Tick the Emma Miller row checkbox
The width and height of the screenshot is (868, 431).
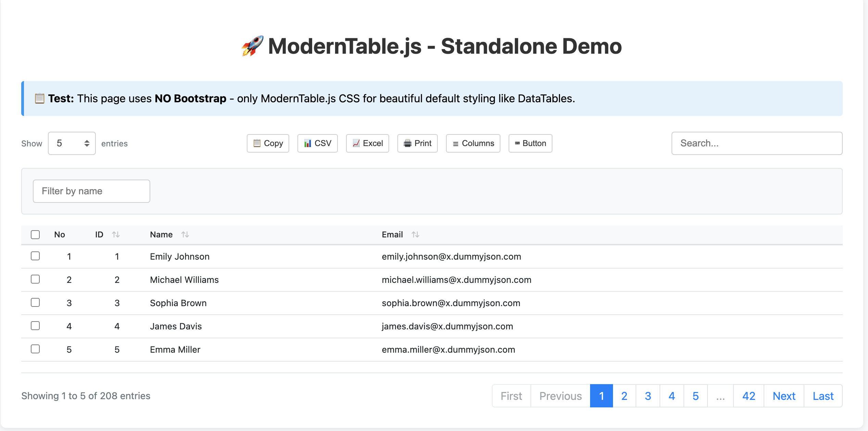[35, 349]
